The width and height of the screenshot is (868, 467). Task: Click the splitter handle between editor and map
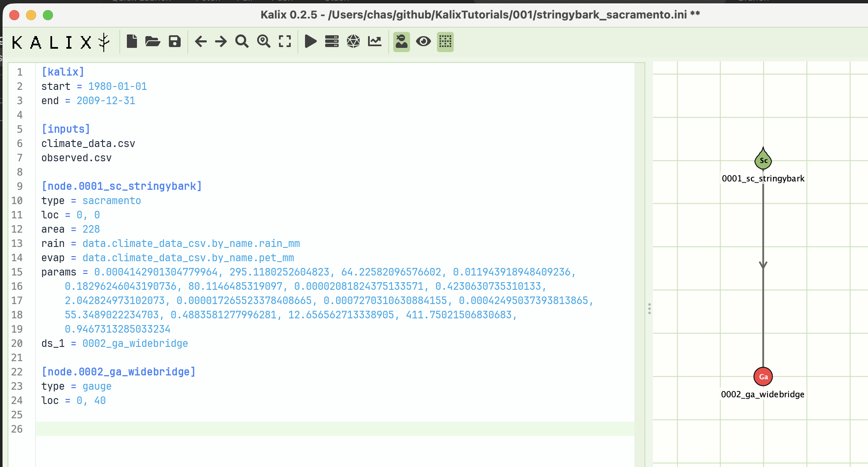point(650,309)
